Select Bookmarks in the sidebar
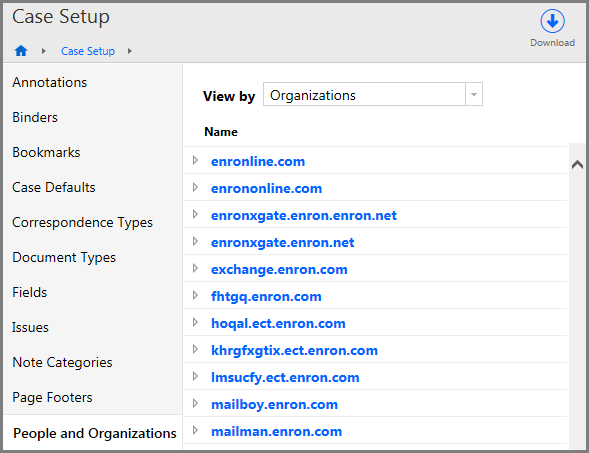589x453 pixels. pyautogui.click(x=46, y=152)
